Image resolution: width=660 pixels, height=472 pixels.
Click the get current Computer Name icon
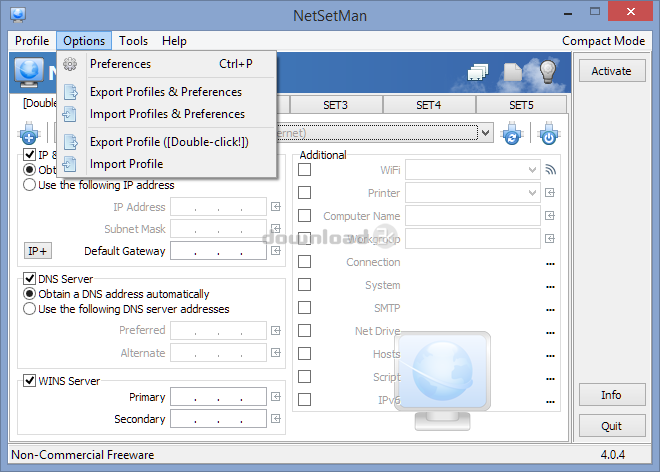(550, 216)
